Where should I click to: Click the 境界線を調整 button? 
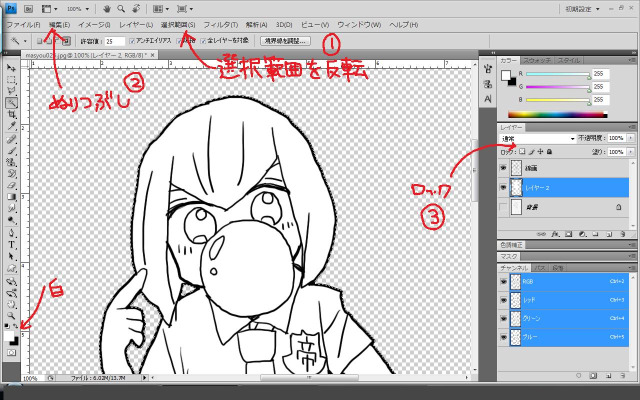pyautogui.click(x=285, y=41)
